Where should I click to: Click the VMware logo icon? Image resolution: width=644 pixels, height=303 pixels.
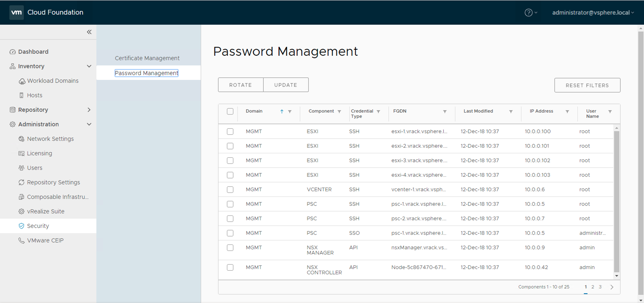coord(17,12)
